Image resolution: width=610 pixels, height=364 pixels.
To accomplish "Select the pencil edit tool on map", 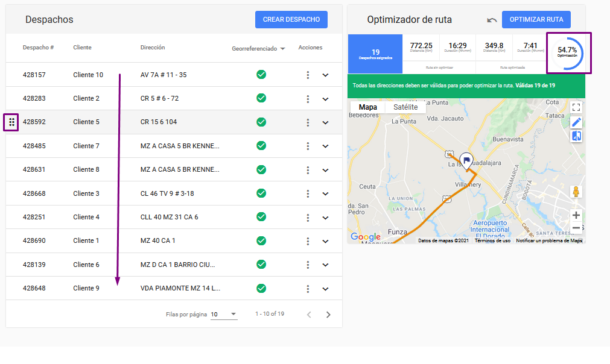I will [x=576, y=122].
